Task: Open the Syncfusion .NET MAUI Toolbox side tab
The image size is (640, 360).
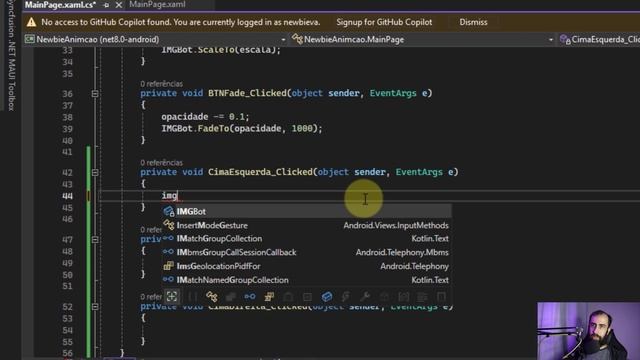Action: click(11, 55)
